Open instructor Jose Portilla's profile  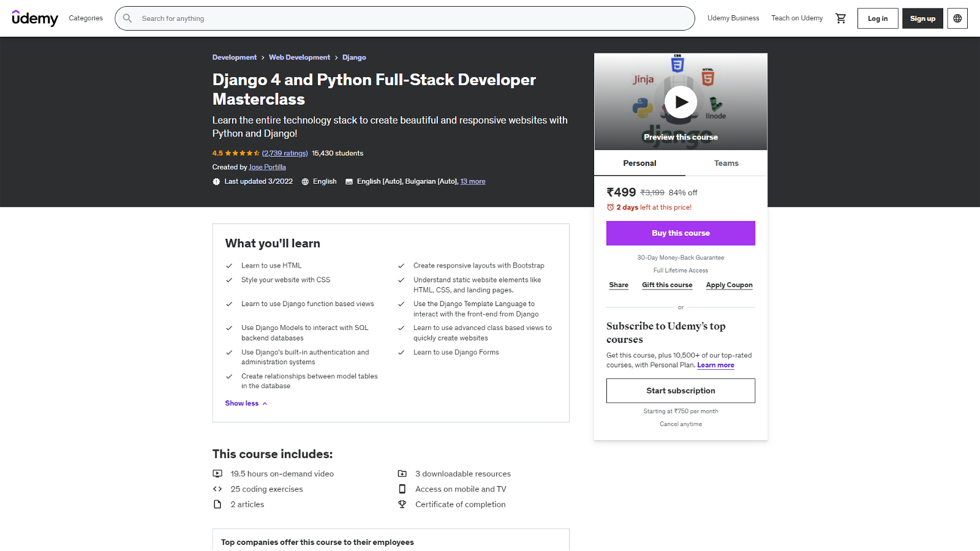click(267, 167)
